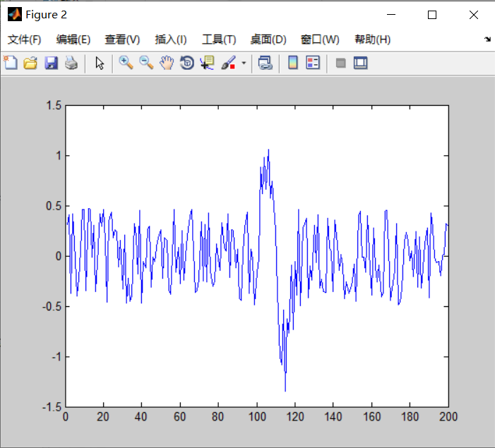Close the Figure 2 window
Viewport: 495px width, 448px height.
click(x=474, y=15)
